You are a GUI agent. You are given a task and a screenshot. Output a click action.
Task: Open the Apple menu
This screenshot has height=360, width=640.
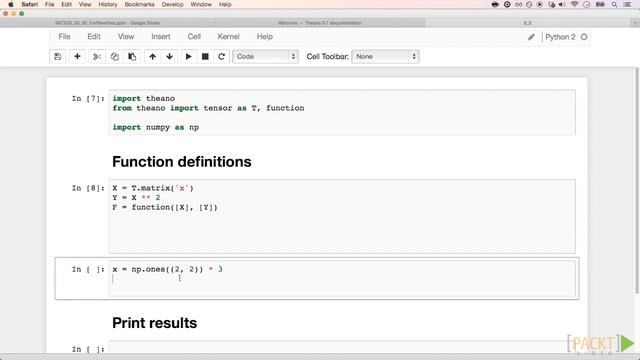point(11,4)
